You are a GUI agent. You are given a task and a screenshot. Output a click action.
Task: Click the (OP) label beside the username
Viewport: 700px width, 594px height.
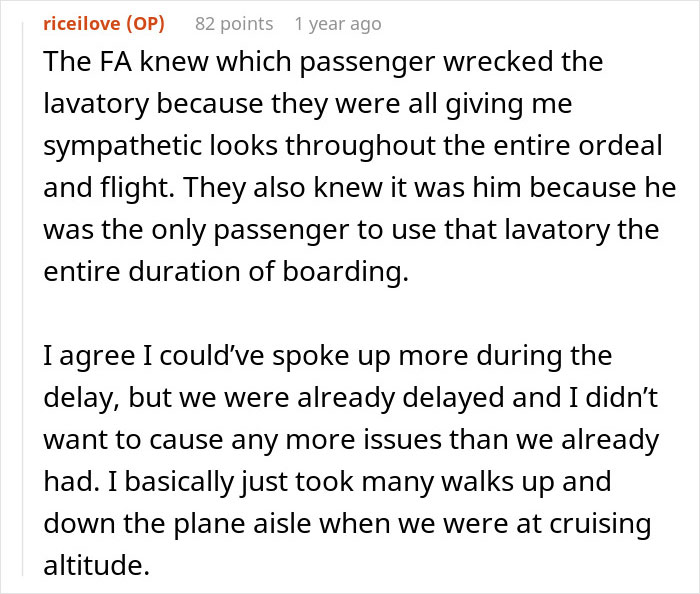[x=148, y=23]
